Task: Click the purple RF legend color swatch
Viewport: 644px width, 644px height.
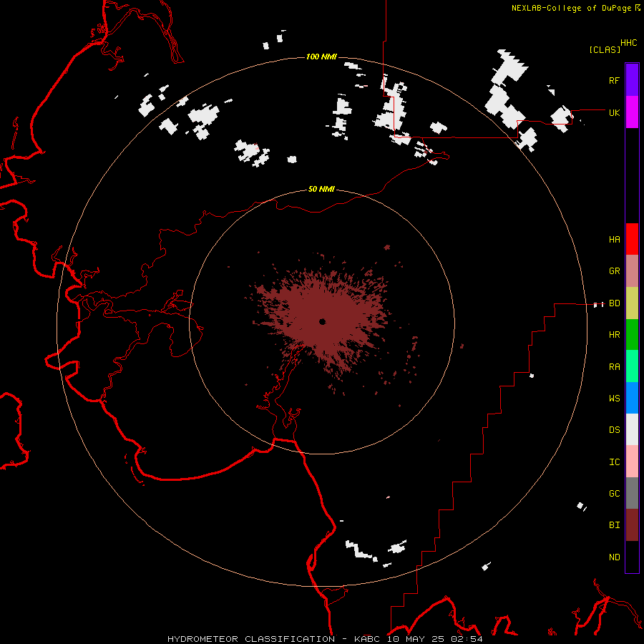Action: coord(632,80)
